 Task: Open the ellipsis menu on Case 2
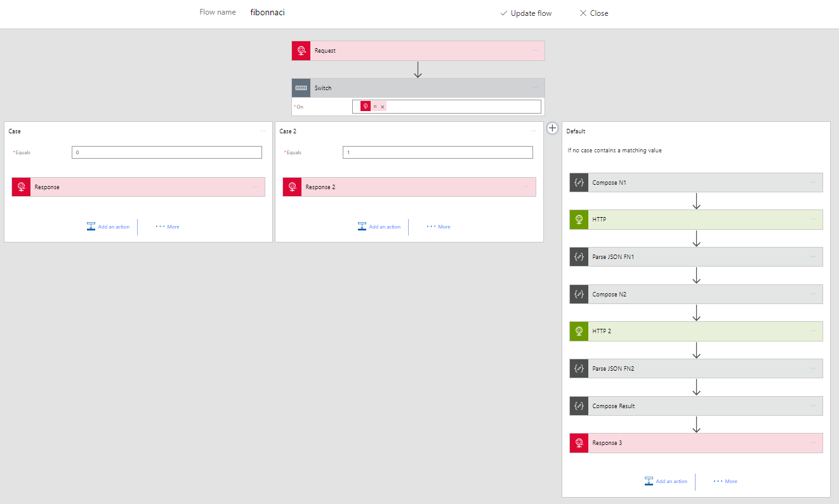[534, 131]
